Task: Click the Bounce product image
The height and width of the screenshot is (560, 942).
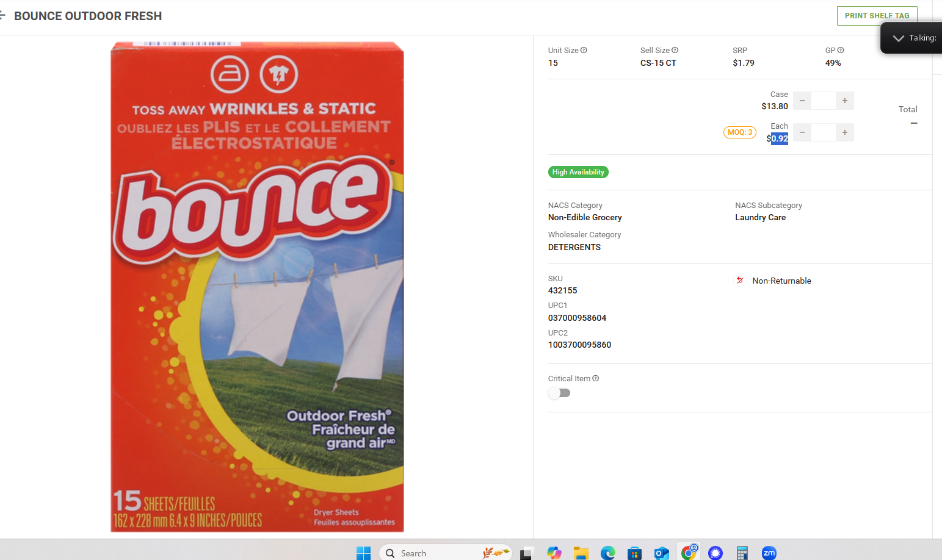Action: (x=257, y=287)
